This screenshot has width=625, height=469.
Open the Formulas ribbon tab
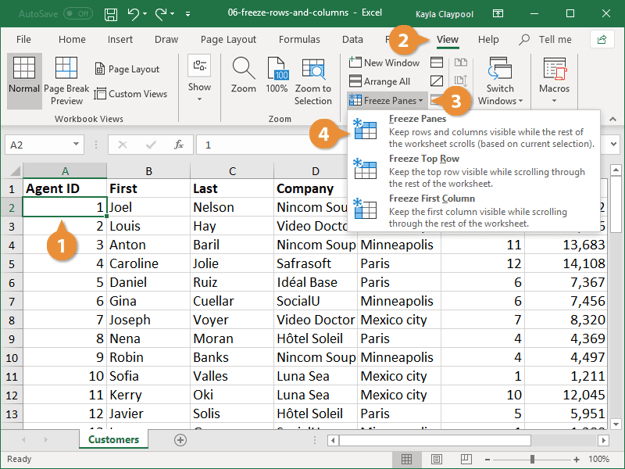pyautogui.click(x=299, y=39)
